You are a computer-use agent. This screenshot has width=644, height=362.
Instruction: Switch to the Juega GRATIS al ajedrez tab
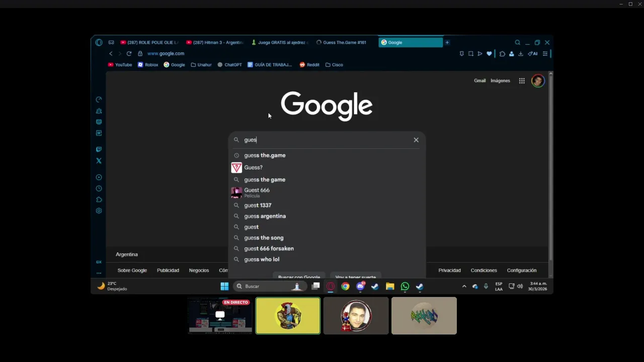tap(280, 43)
